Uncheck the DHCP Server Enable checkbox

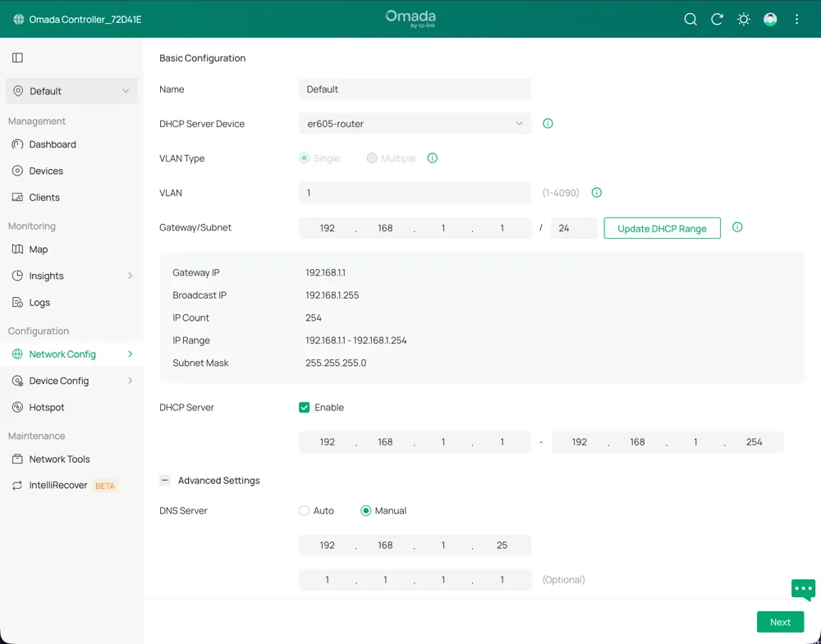point(305,408)
